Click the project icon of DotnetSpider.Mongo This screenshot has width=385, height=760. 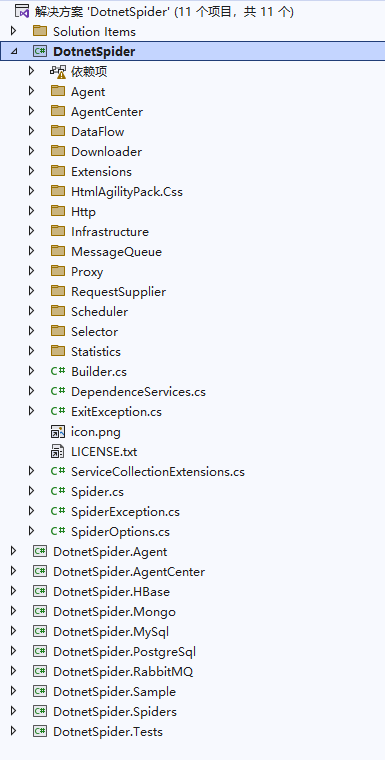[40, 612]
